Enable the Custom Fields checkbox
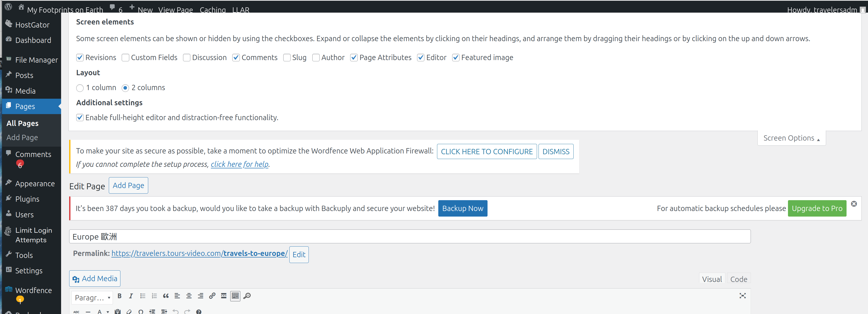Viewport: 868px width, 314px height. (x=125, y=58)
